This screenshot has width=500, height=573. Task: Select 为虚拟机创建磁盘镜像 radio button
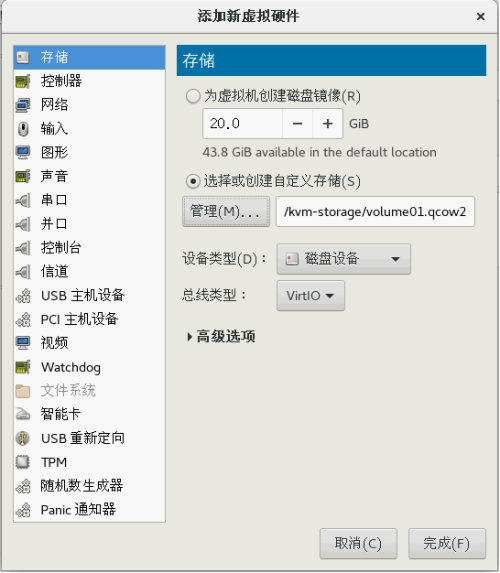point(193,96)
